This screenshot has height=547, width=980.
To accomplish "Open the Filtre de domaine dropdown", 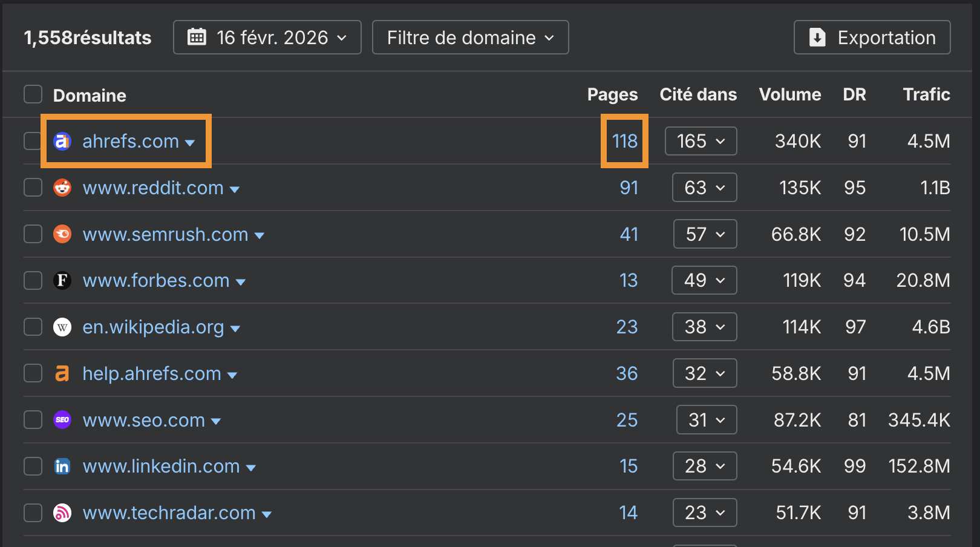I will click(470, 38).
